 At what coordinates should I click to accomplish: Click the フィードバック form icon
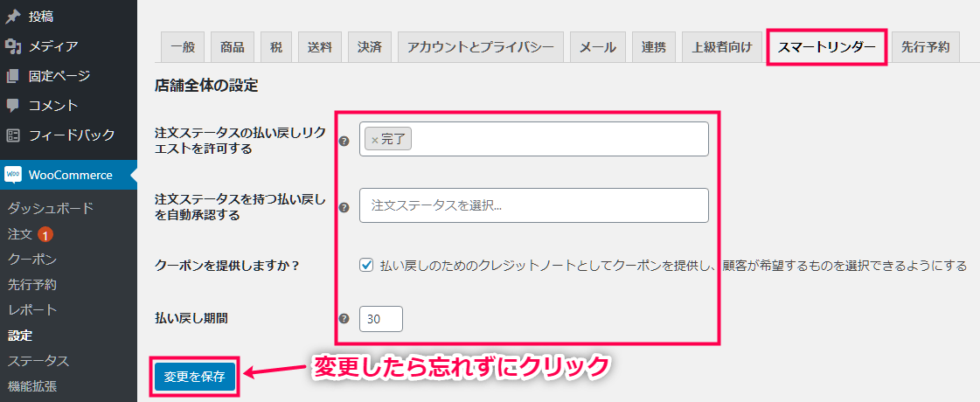[x=13, y=135]
